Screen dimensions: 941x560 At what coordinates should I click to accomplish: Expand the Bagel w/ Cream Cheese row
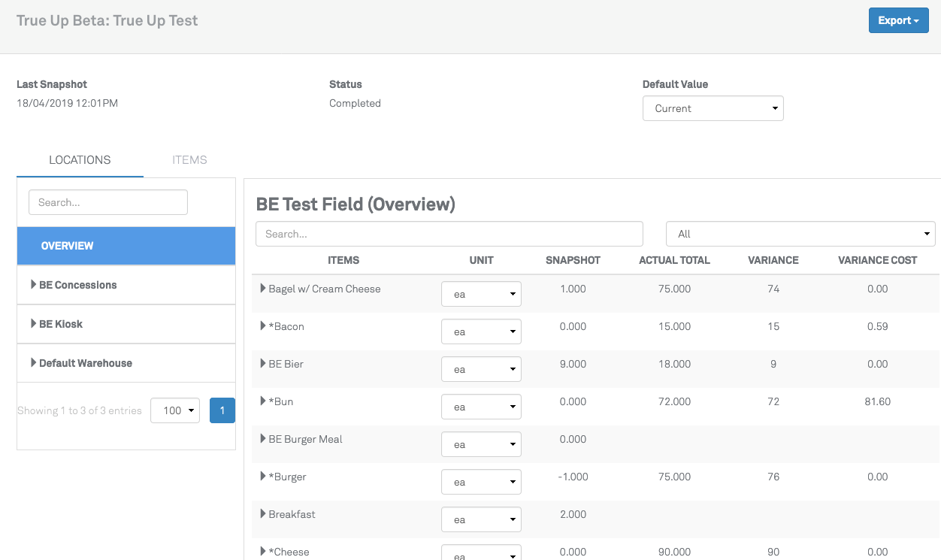pos(263,289)
